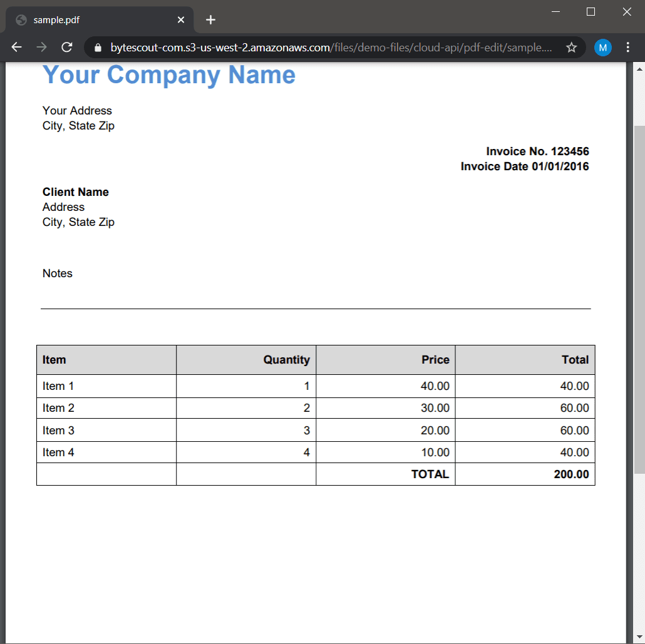Open a new browser tab with the plus button
This screenshot has height=644, width=645.
tap(210, 19)
